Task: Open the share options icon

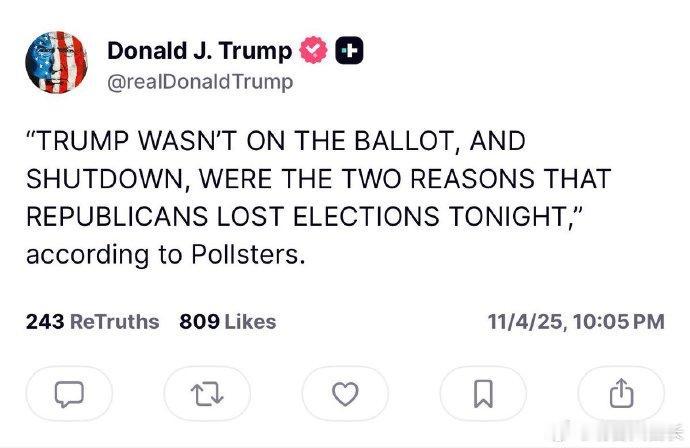Action: (620, 394)
